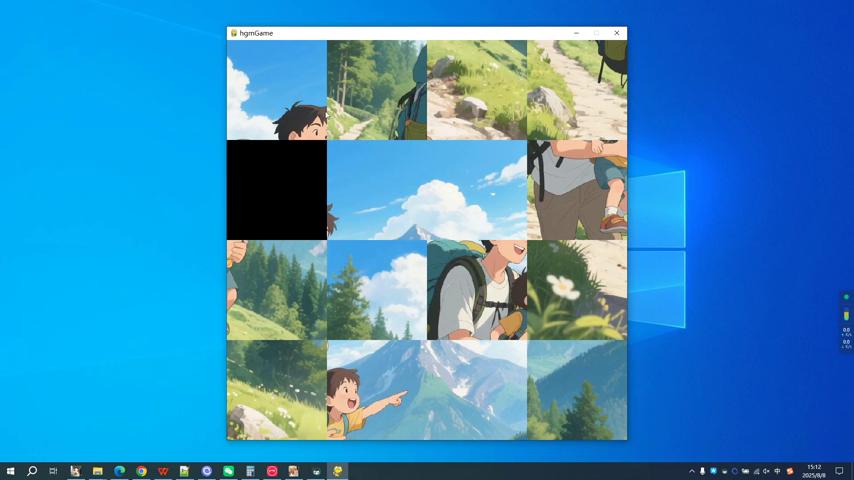Image resolution: width=854 pixels, height=480 pixels.
Task: Select the white flower puzzle tile
Action: pos(577,290)
